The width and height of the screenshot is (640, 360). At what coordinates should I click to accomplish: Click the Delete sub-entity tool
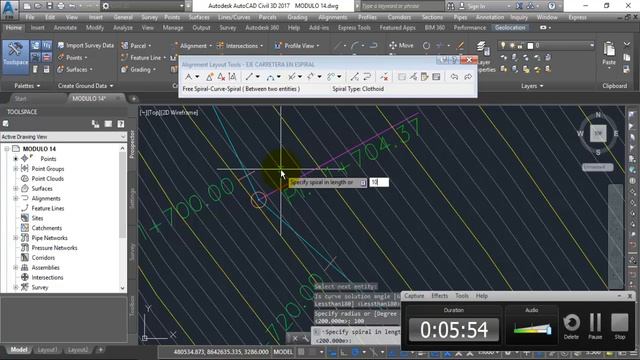[384, 77]
